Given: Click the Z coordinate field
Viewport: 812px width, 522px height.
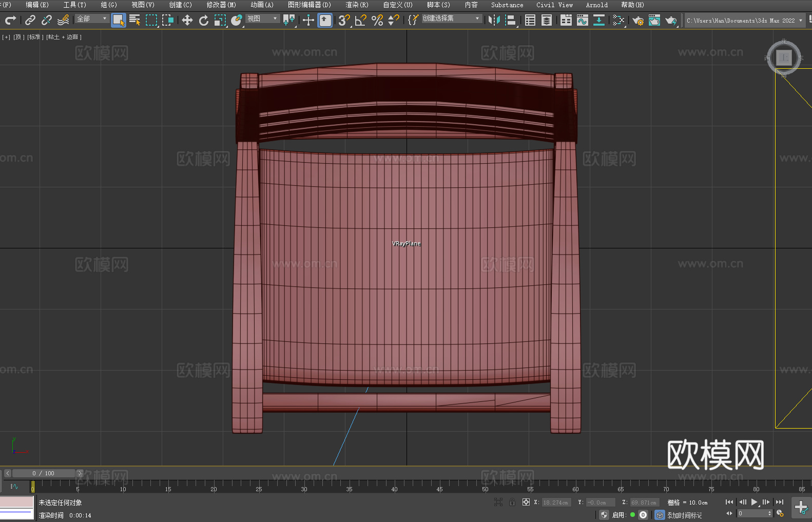Looking at the screenshot, I should click(644, 502).
